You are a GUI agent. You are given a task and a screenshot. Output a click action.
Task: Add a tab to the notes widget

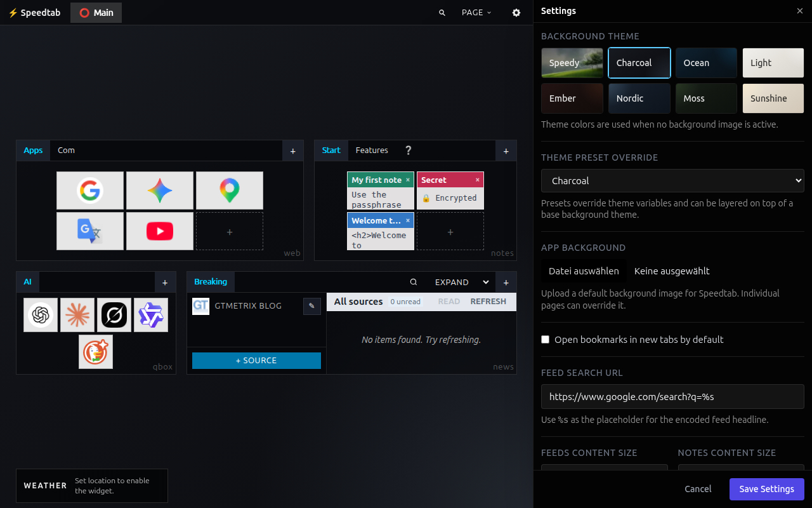pos(506,151)
